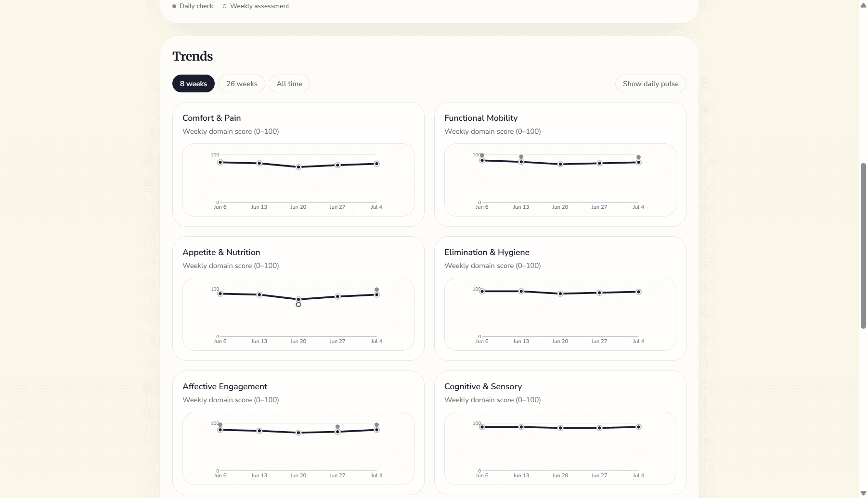Click the scrollbar up arrow

(863, 5)
